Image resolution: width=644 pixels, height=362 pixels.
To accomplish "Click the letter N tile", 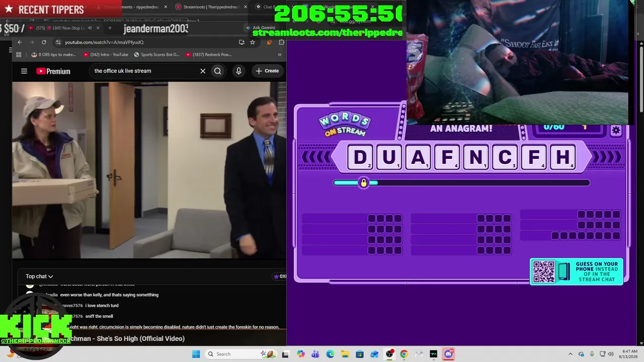I will (476, 157).
